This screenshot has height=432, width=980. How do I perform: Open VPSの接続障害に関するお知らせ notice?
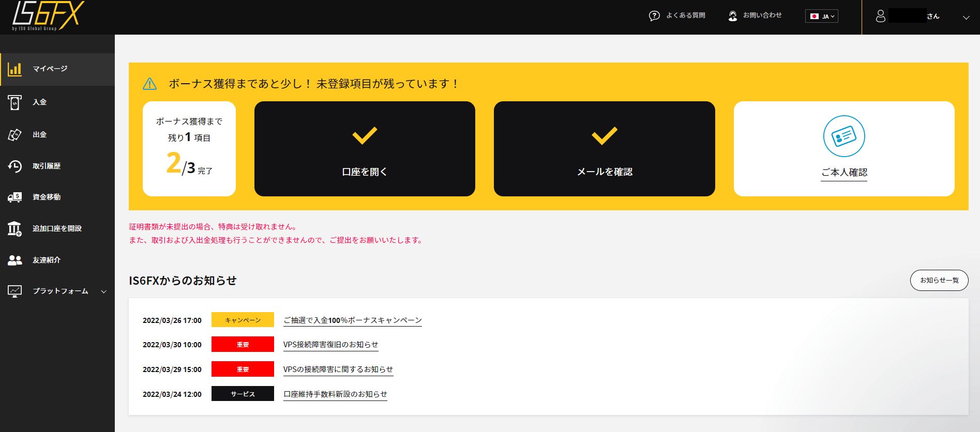pyautogui.click(x=338, y=369)
